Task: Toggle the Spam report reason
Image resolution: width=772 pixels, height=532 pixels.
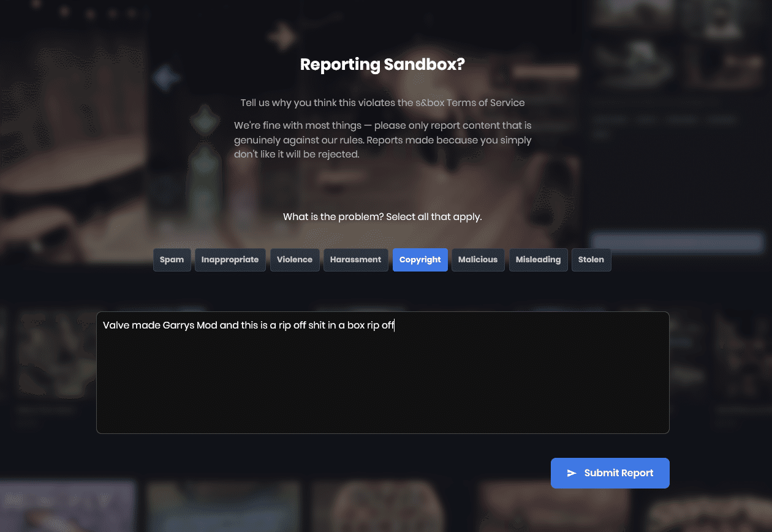Action: [172, 260]
